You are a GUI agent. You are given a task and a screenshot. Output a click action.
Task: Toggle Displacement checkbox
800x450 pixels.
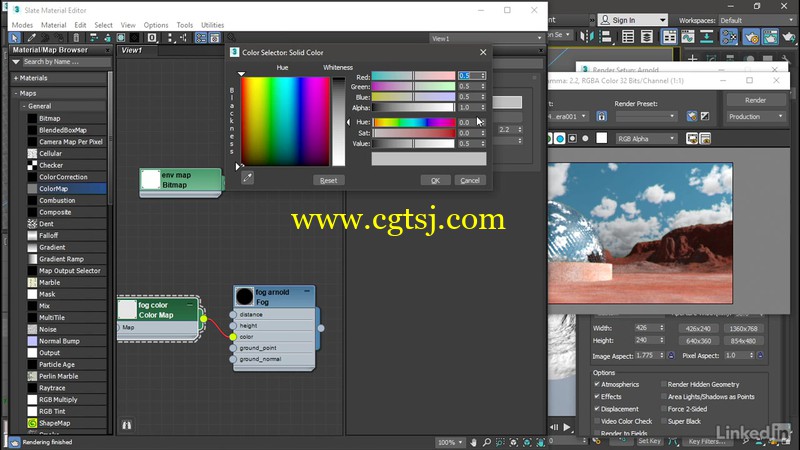(596, 408)
